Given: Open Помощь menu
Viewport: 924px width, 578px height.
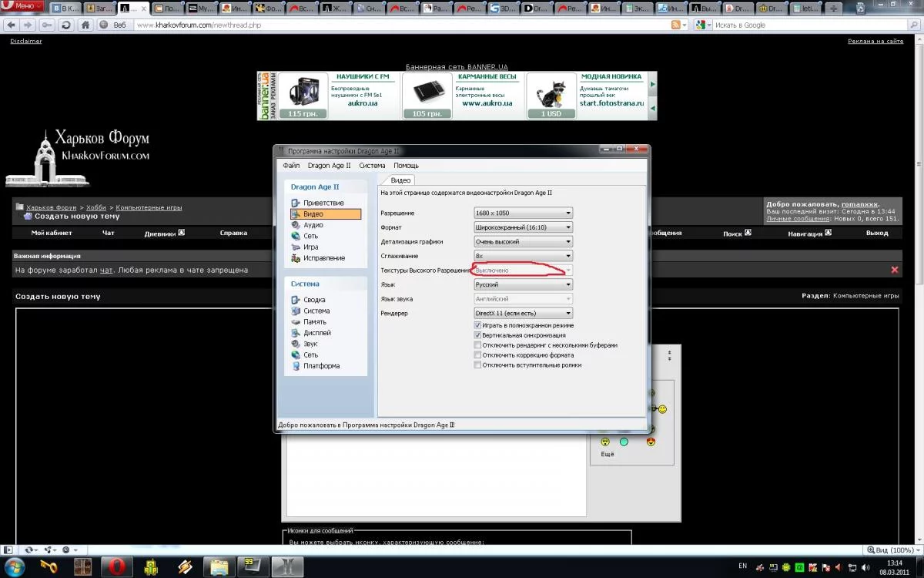Looking at the screenshot, I should [407, 166].
